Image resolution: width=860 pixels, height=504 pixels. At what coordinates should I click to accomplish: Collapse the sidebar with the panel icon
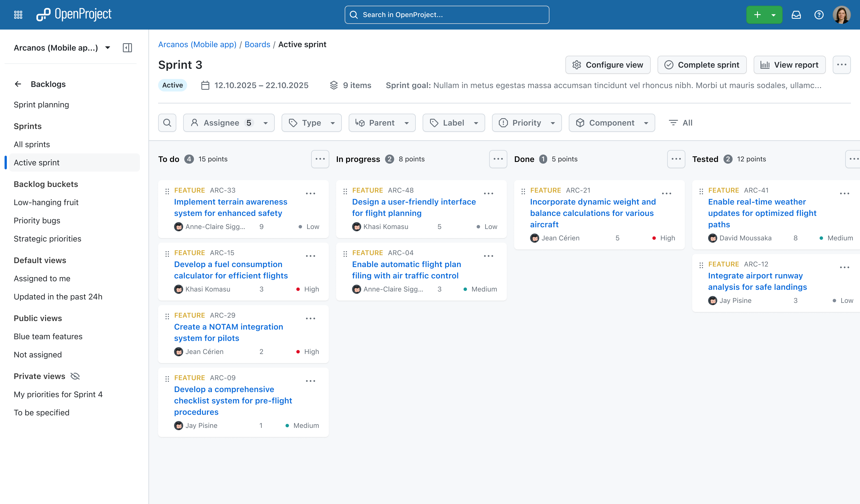[x=127, y=48]
